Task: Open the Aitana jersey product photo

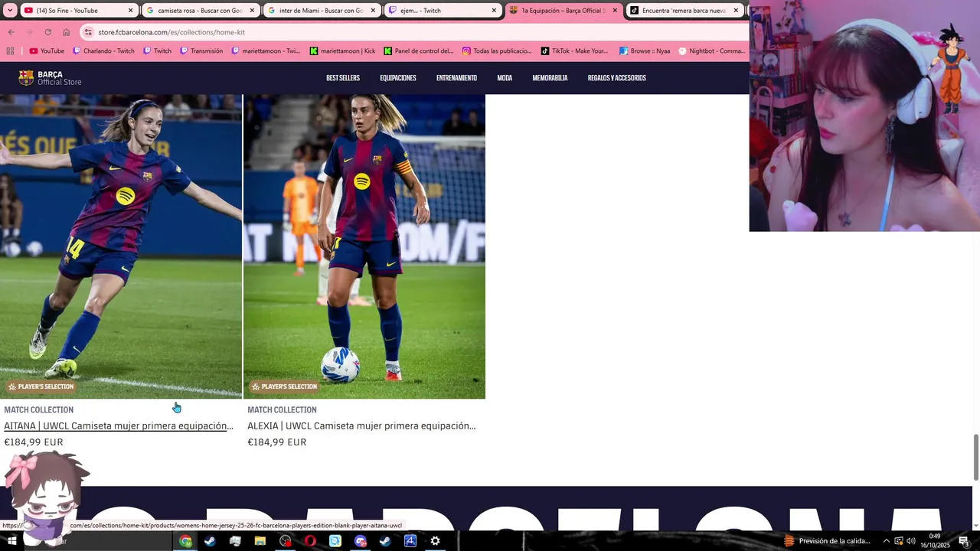Action: click(121, 246)
